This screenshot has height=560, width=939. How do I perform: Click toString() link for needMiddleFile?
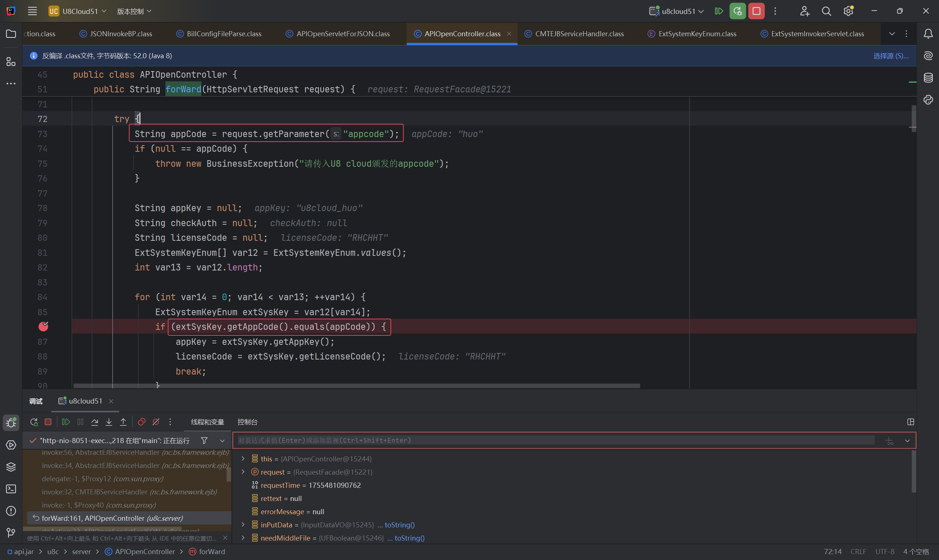click(409, 538)
